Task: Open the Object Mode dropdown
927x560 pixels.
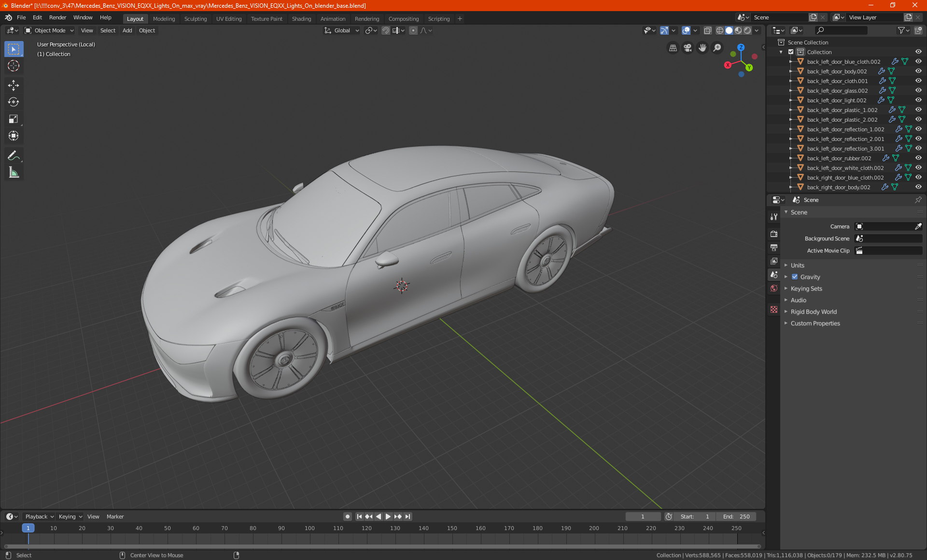Action: pyautogui.click(x=49, y=30)
